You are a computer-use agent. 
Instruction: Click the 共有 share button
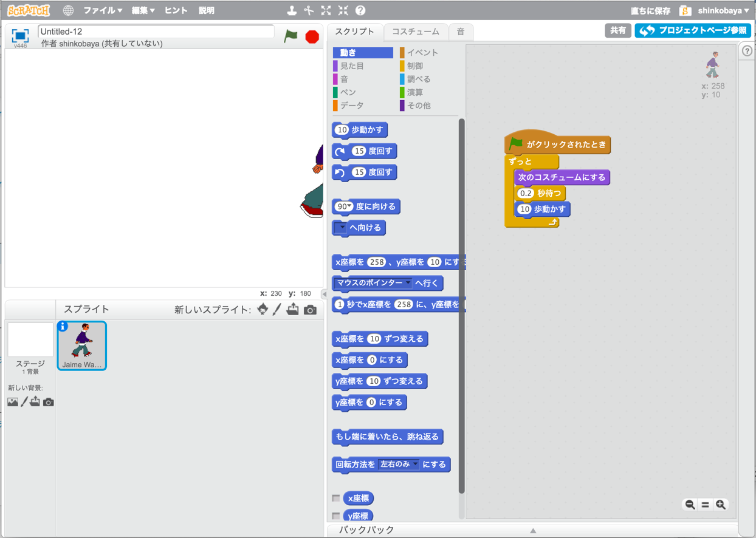coord(617,30)
